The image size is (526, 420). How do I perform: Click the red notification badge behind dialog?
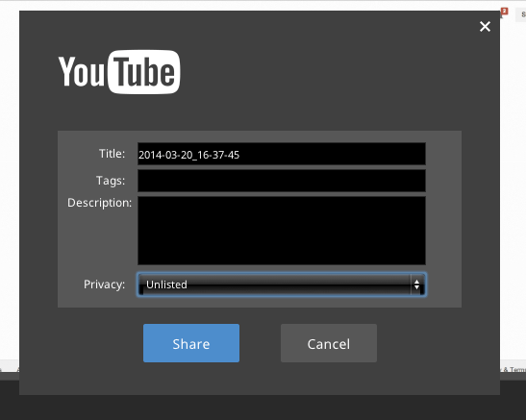coord(504,12)
